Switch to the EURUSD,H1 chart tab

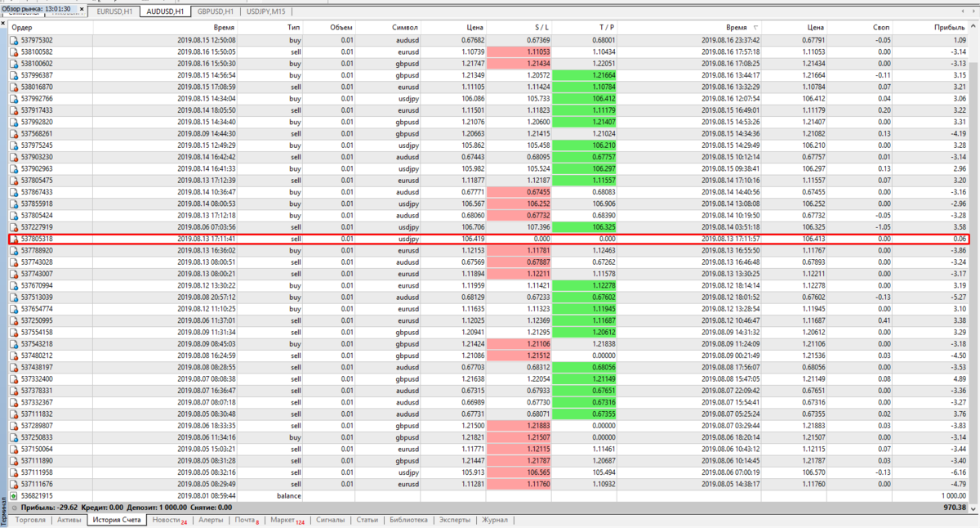[x=115, y=11]
